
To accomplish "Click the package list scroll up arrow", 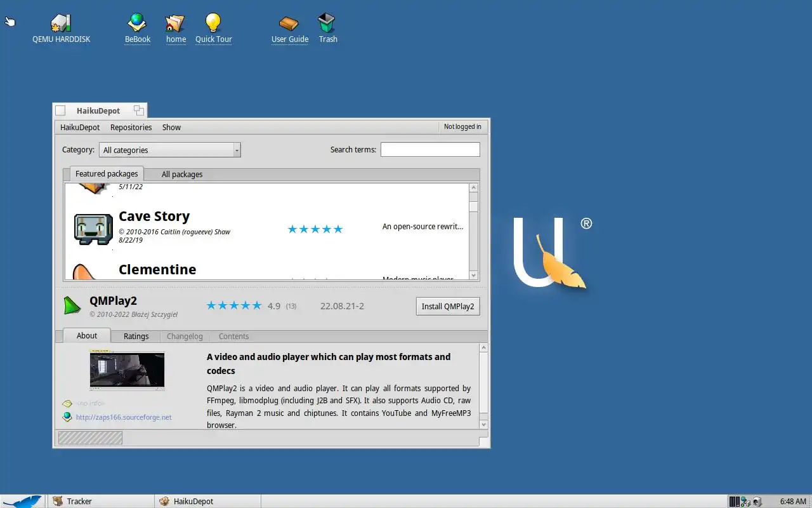I will pos(473,188).
